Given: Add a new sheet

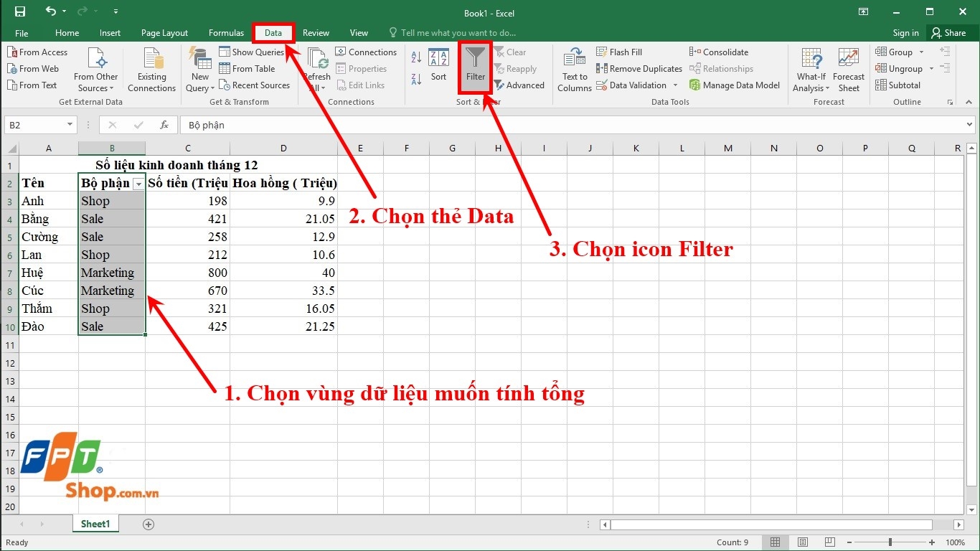Looking at the screenshot, I should [x=149, y=524].
